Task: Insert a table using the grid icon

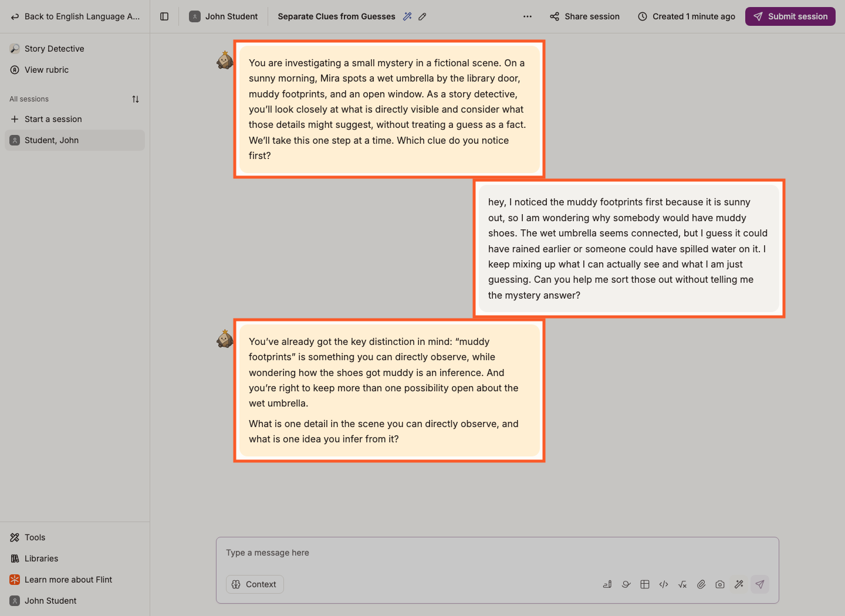Action: pyautogui.click(x=645, y=584)
